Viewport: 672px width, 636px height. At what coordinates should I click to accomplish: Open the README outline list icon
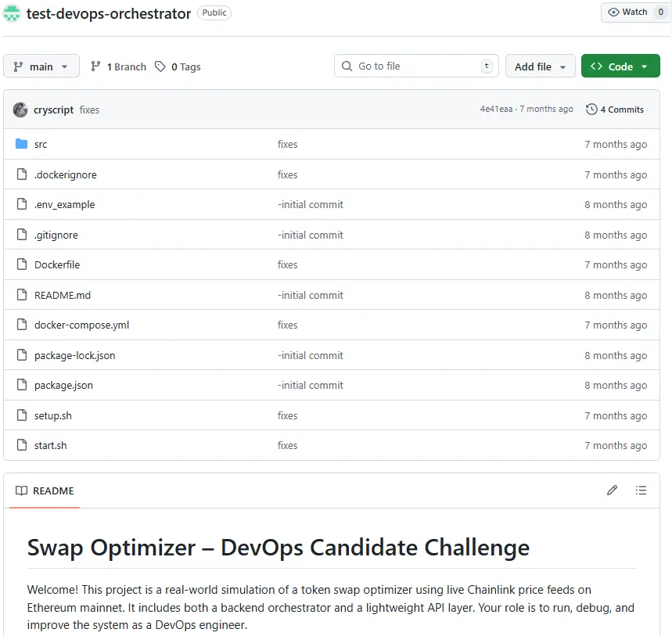click(641, 490)
